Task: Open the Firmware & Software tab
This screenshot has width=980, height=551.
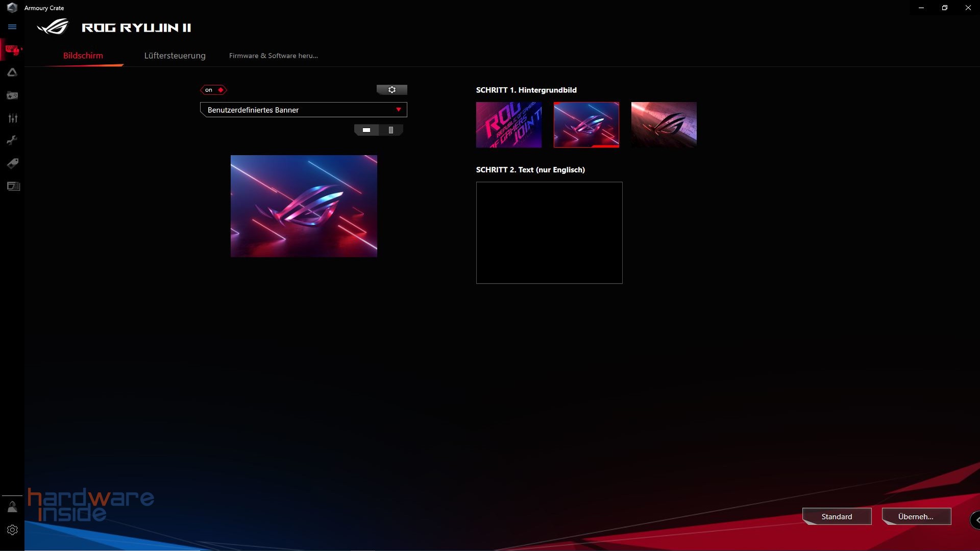Action: coord(274,56)
